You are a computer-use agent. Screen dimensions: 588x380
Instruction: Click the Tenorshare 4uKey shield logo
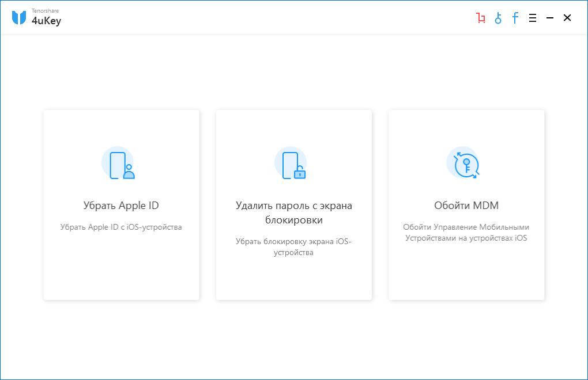click(x=19, y=18)
